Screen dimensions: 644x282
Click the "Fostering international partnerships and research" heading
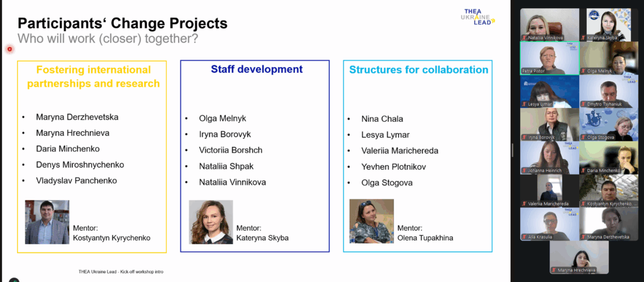click(x=93, y=77)
